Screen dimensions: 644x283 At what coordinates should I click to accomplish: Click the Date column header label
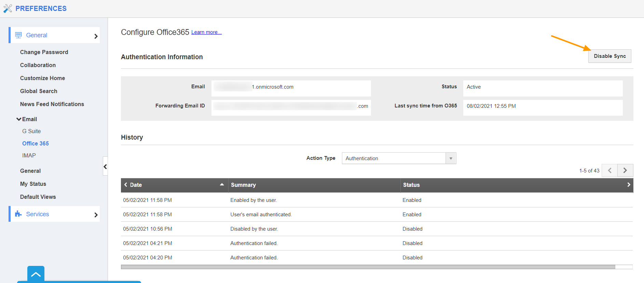click(x=136, y=185)
